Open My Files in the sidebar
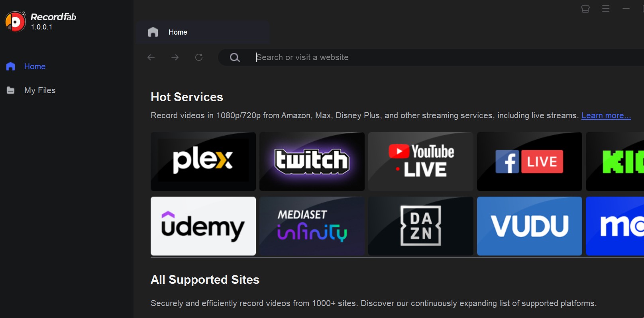Image resolution: width=644 pixels, height=318 pixels. pyautogui.click(x=40, y=90)
